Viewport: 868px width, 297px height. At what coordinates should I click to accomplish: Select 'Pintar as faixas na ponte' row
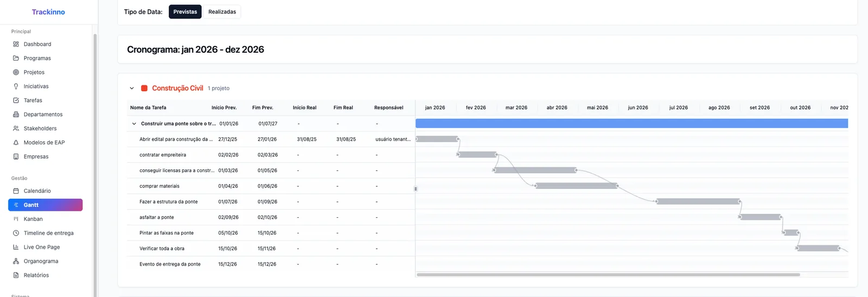pos(271,233)
